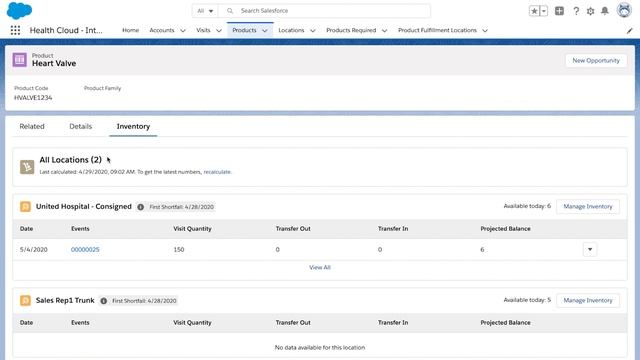The width and height of the screenshot is (640, 360).
Task: Click Manage Inventory for Sales Rep1 Trunk
Action: (588, 300)
